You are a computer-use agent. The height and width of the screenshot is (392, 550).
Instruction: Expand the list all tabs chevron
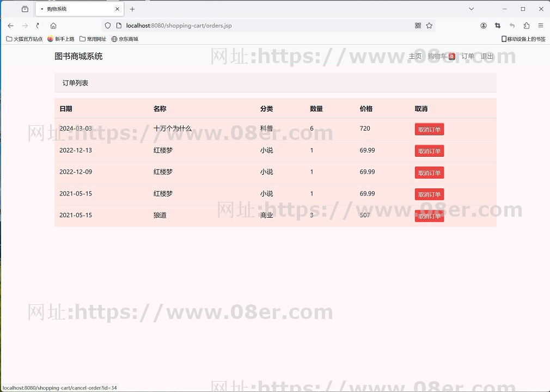[471, 9]
